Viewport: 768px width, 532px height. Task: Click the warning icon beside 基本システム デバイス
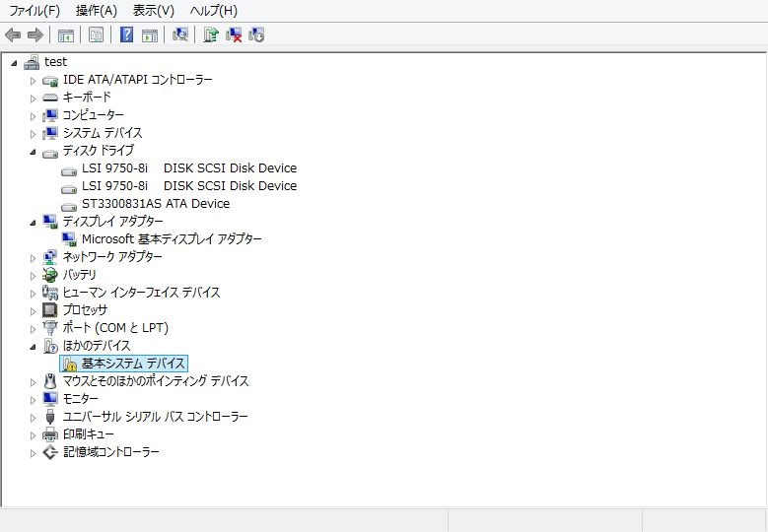coord(69,364)
